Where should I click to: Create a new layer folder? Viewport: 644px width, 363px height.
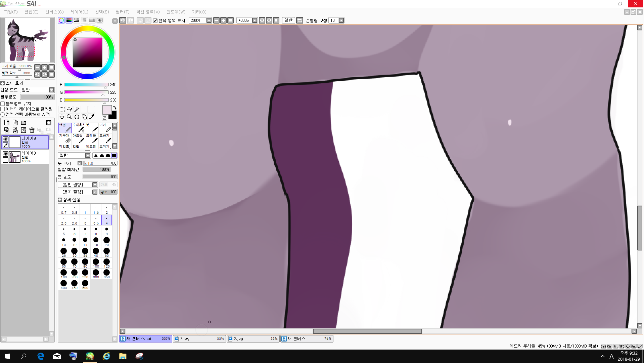click(x=24, y=123)
